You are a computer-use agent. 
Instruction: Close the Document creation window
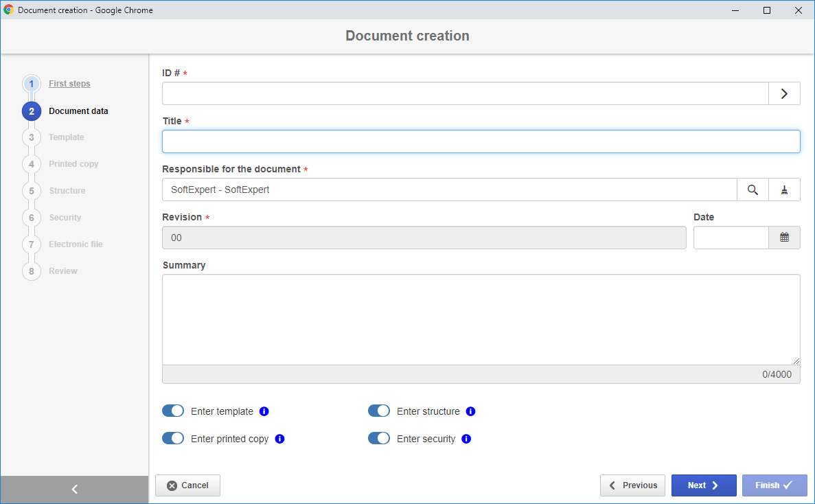pyautogui.click(x=799, y=10)
